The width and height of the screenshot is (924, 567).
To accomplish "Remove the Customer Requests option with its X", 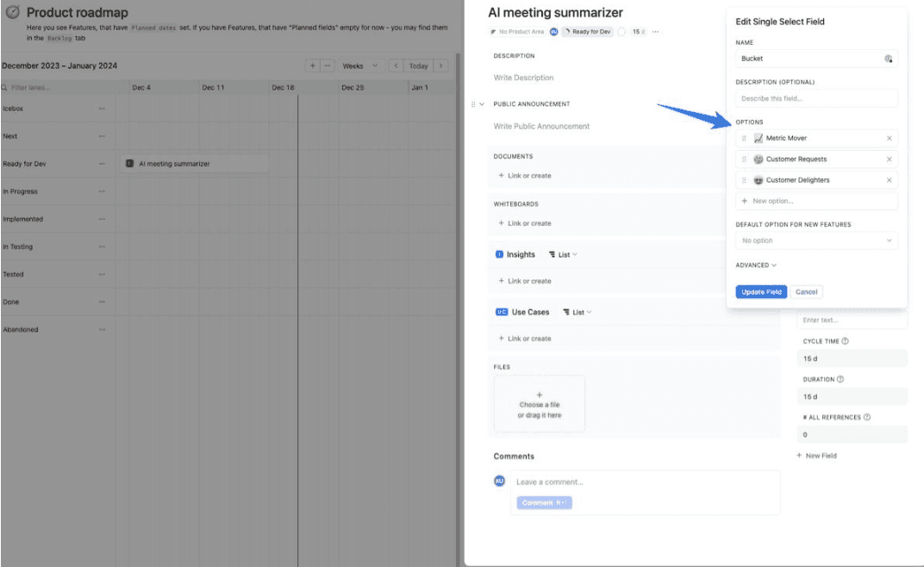I will (x=890, y=159).
